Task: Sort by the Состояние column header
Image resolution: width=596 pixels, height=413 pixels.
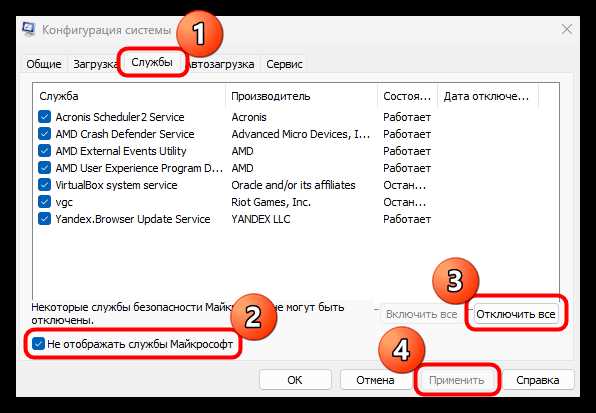Action: [408, 96]
